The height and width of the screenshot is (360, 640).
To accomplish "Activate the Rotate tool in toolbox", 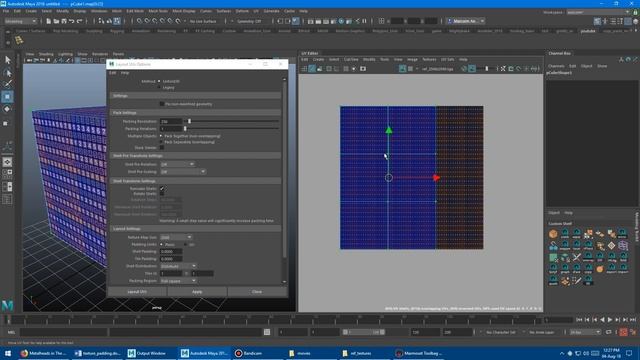I will click(x=7, y=109).
